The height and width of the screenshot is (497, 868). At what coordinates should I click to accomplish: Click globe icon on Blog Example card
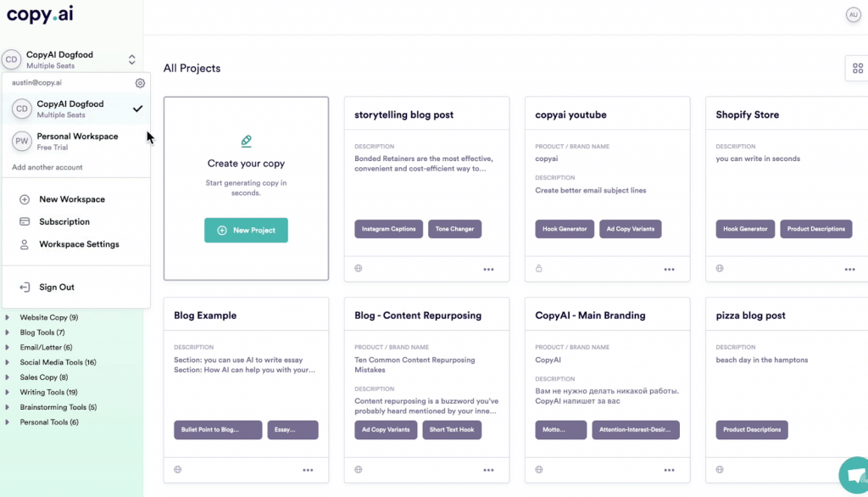click(178, 469)
